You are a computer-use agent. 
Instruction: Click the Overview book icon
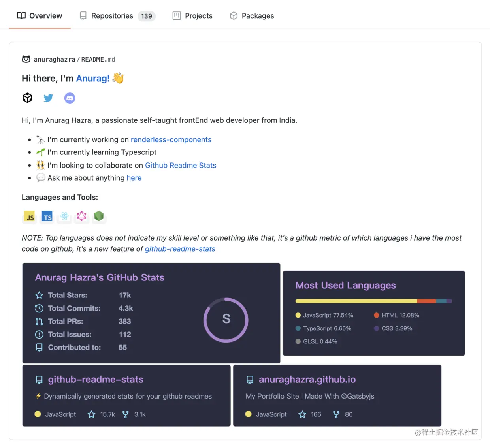coord(21,16)
